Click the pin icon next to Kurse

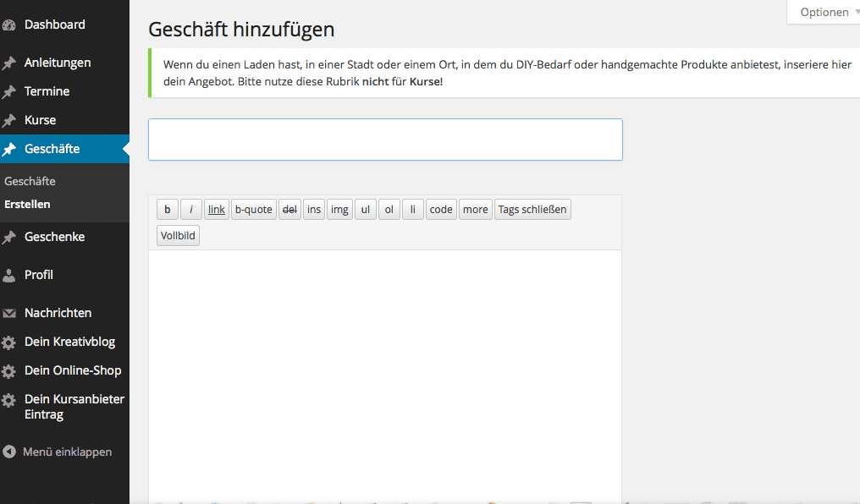pos(9,121)
